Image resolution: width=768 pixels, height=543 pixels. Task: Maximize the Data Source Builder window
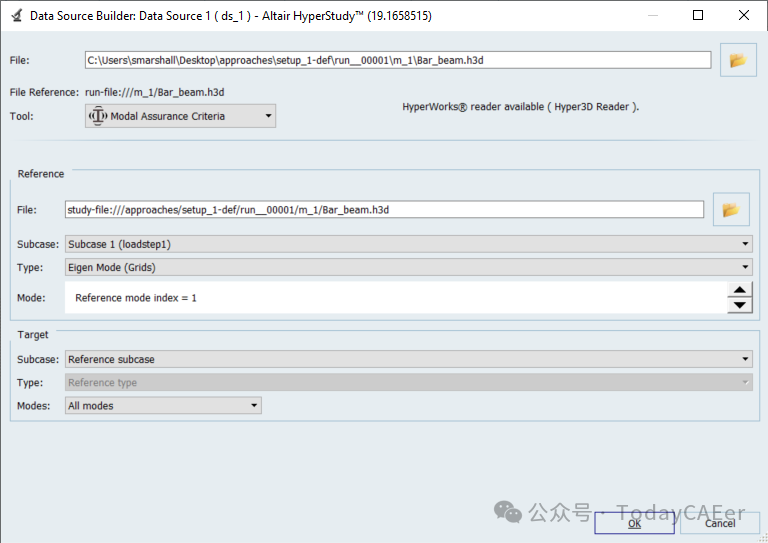pyautogui.click(x=698, y=15)
